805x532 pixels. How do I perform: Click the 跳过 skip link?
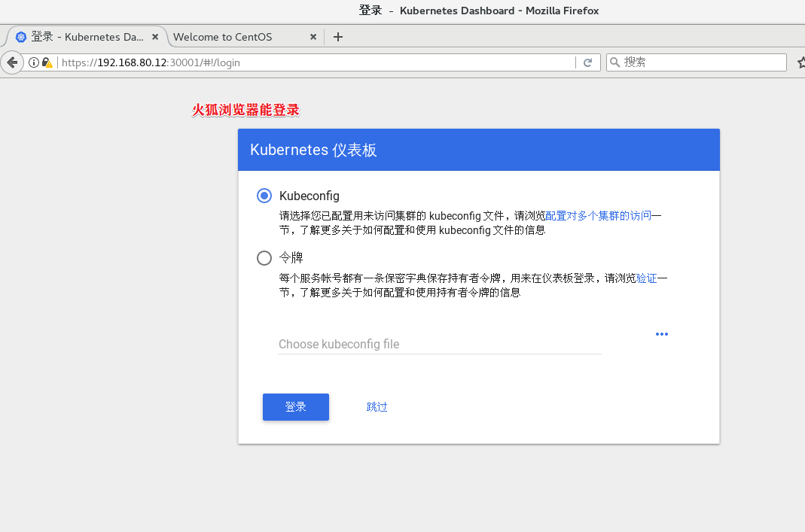pos(377,407)
